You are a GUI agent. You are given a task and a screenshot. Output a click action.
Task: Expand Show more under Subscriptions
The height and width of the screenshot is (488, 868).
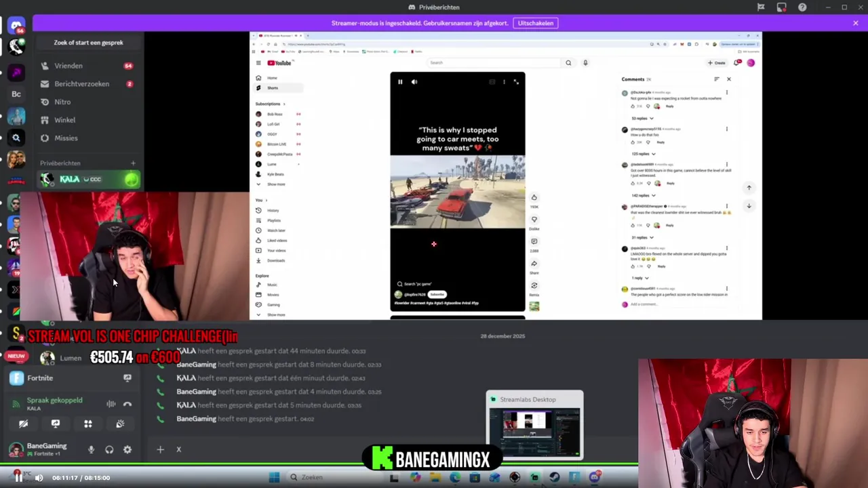[x=278, y=184]
